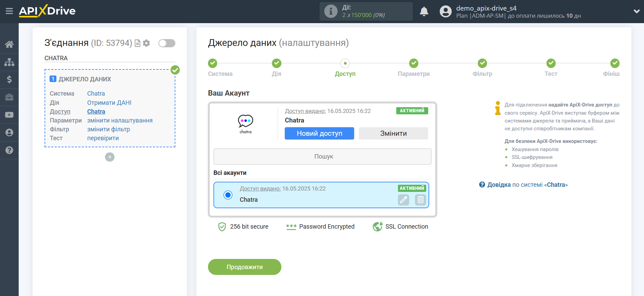Click the Всі акаунти heading
Image resolution: width=644 pixels, height=296 pixels.
[x=230, y=172]
